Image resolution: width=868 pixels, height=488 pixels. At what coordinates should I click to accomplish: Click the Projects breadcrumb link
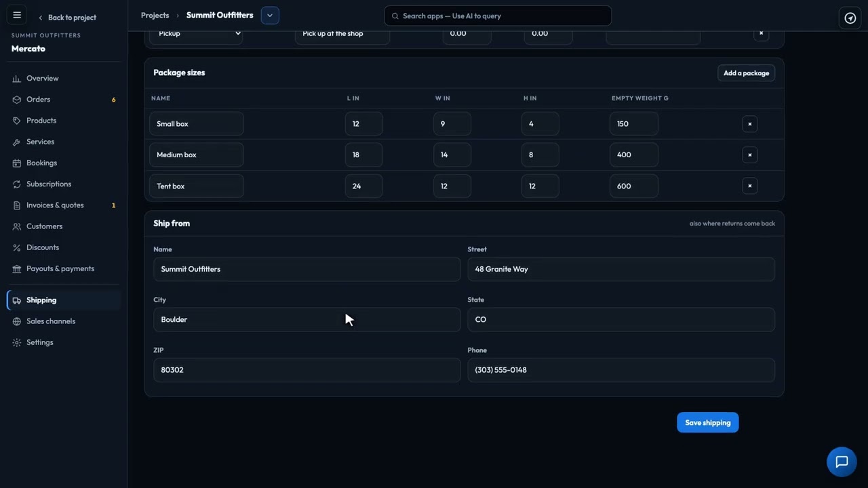click(x=155, y=15)
